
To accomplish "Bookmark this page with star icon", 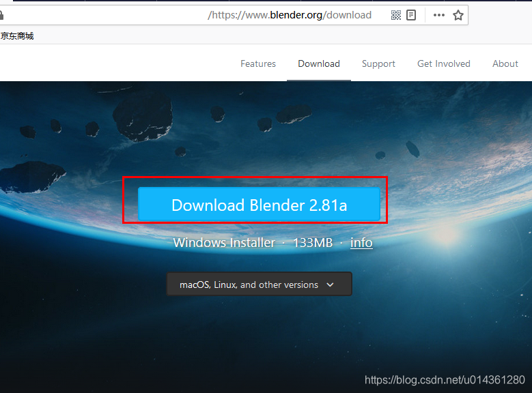I will 458,15.
